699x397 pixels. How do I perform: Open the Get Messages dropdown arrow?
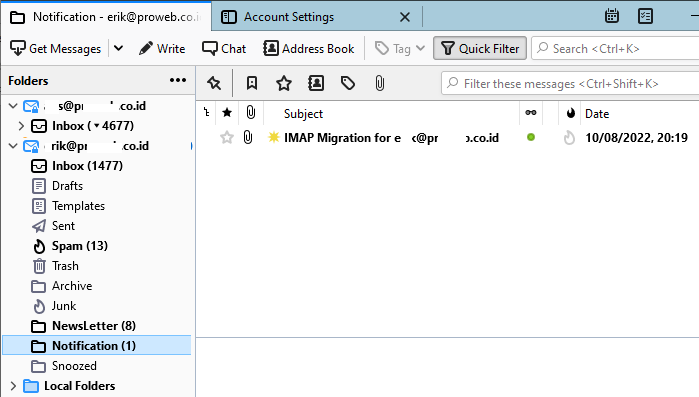pyautogui.click(x=118, y=49)
